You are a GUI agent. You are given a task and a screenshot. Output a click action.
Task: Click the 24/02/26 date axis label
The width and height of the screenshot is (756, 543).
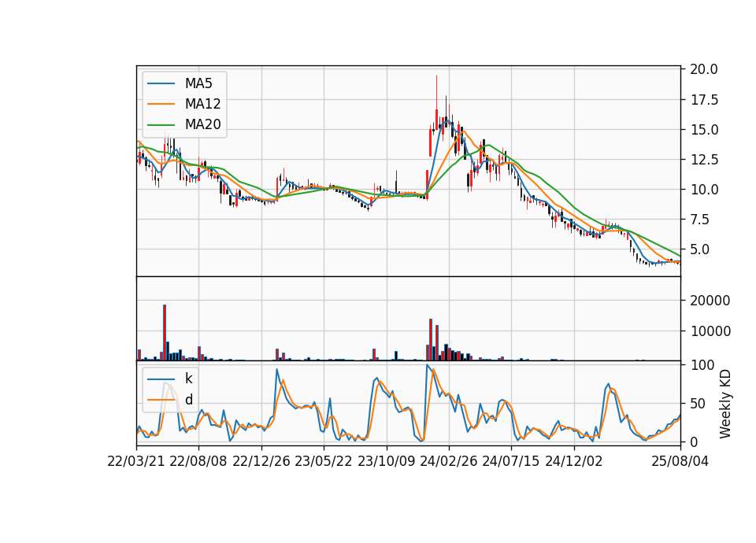(x=449, y=461)
